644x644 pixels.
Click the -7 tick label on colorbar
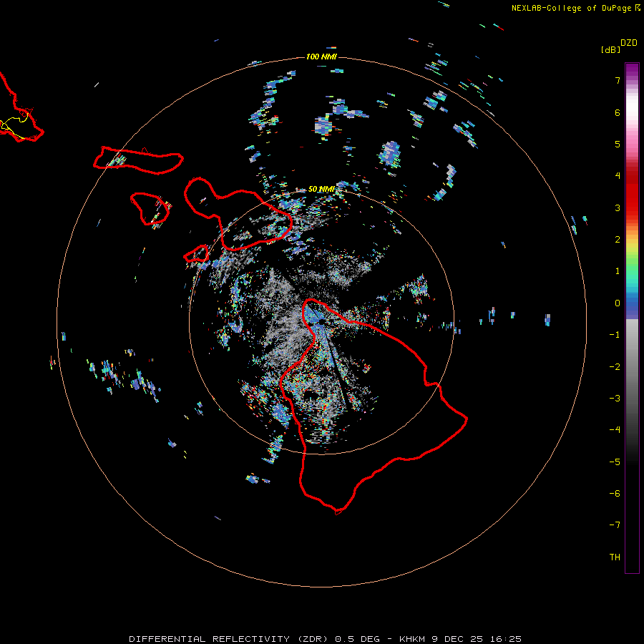615,525
